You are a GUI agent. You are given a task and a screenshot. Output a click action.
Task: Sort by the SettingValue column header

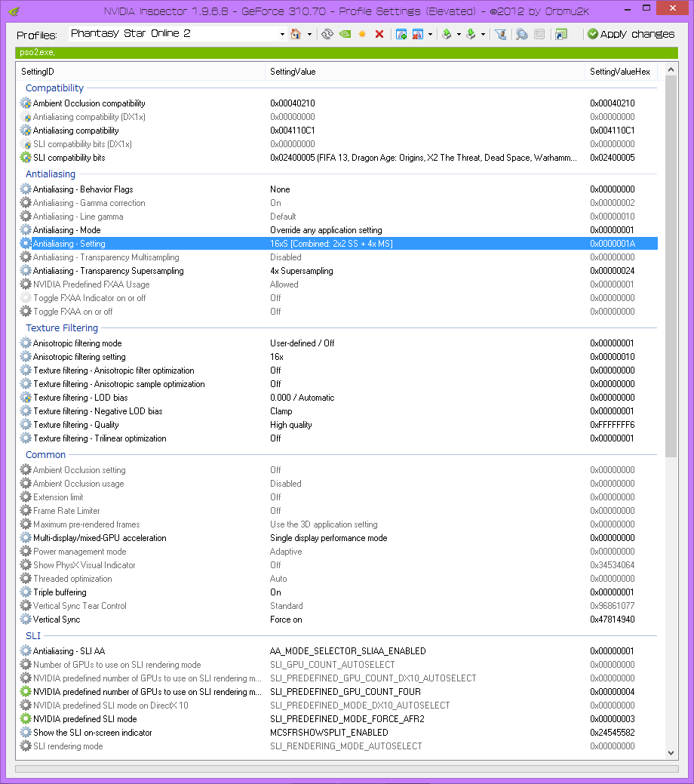(425, 72)
